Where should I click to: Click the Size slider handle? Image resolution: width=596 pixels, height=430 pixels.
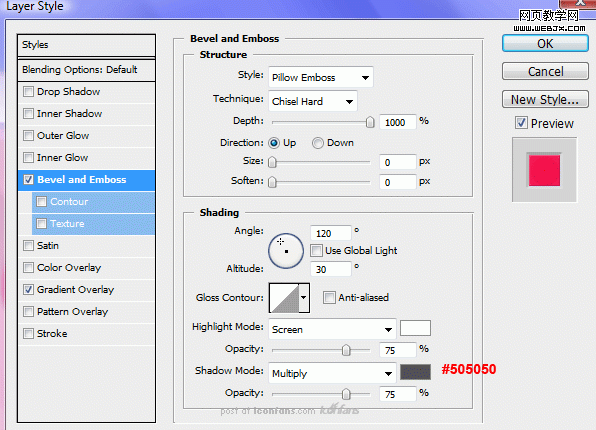[x=272, y=162]
